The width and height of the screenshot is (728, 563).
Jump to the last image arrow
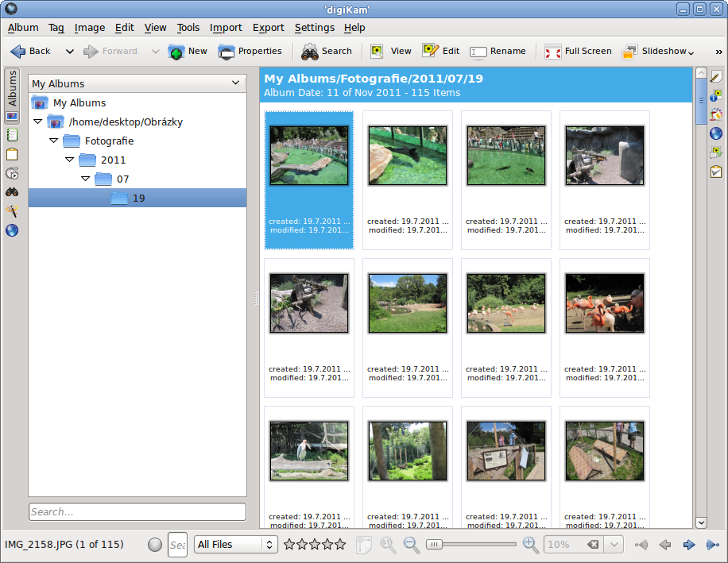click(x=713, y=545)
